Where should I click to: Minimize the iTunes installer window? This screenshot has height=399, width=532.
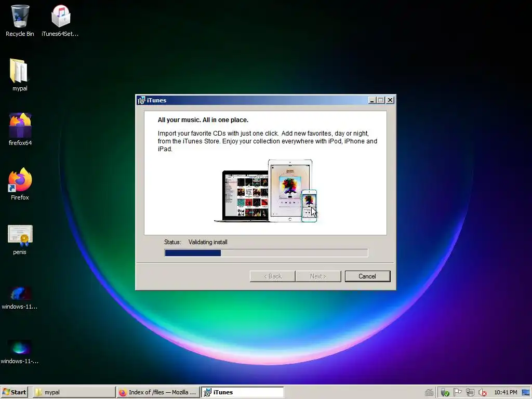click(372, 100)
